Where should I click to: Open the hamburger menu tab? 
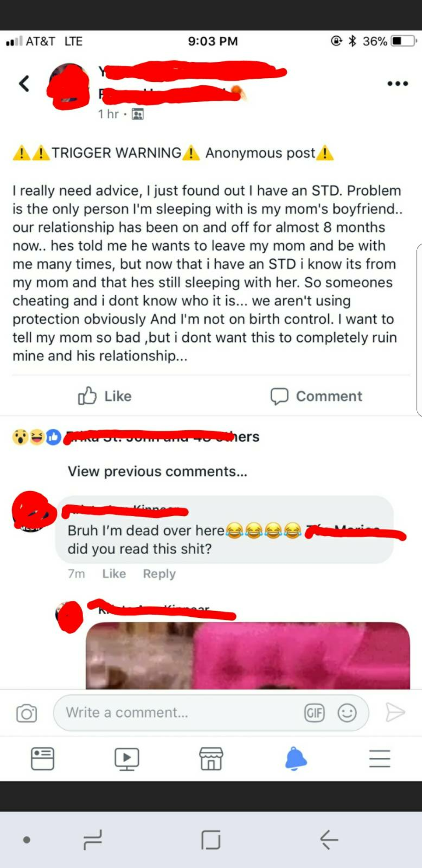click(x=380, y=759)
